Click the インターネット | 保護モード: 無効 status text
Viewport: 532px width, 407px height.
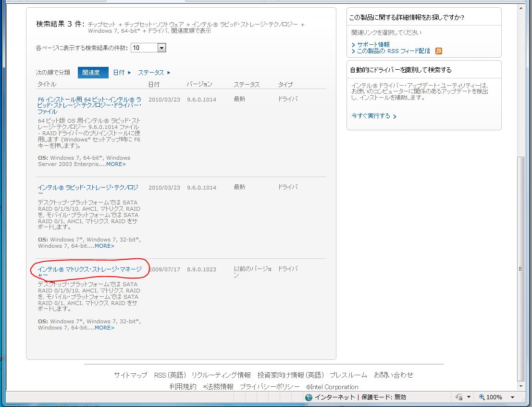[x=360, y=397]
